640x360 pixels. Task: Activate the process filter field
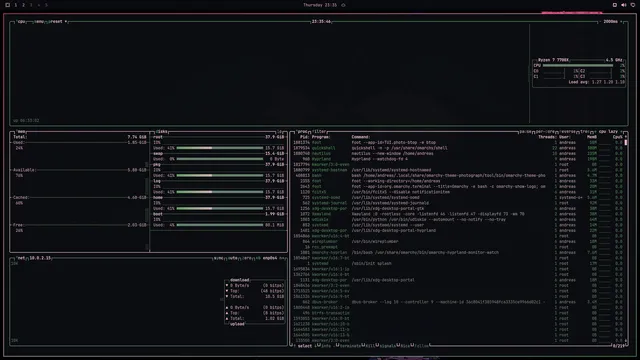tap(319, 132)
